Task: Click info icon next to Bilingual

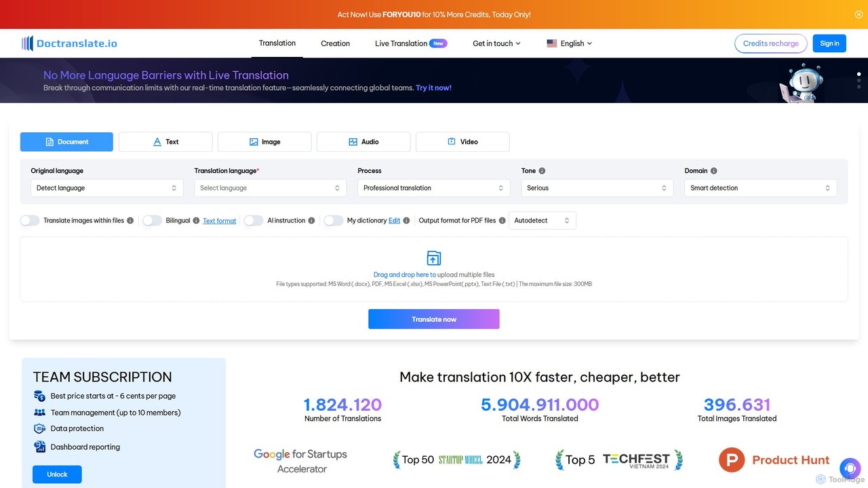Action: pyautogui.click(x=196, y=220)
